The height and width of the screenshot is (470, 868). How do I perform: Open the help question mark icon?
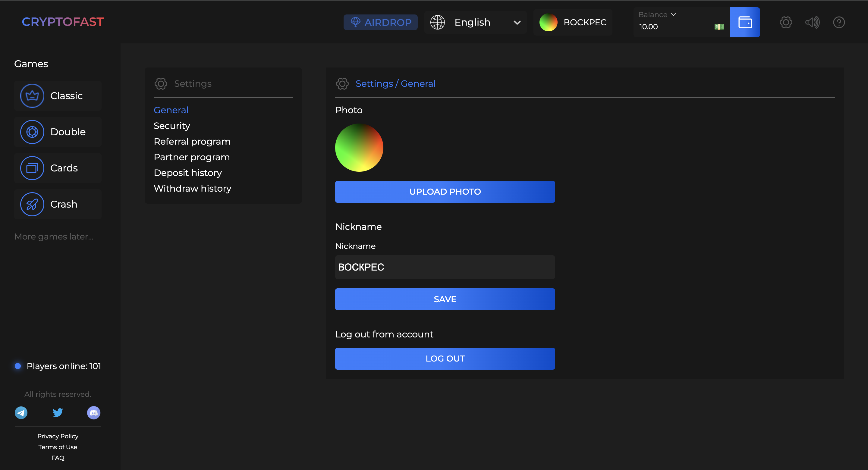tap(839, 22)
